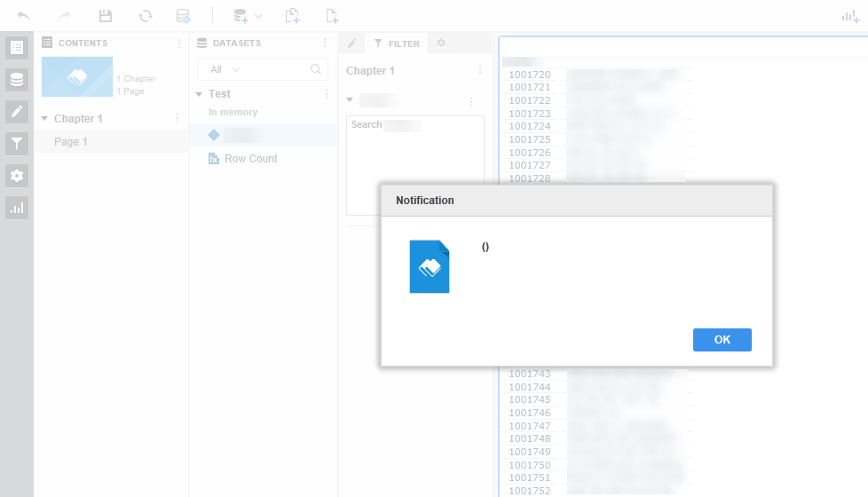The height and width of the screenshot is (497, 868).
Task: Click the save disk icon
Action: point(106,15)
